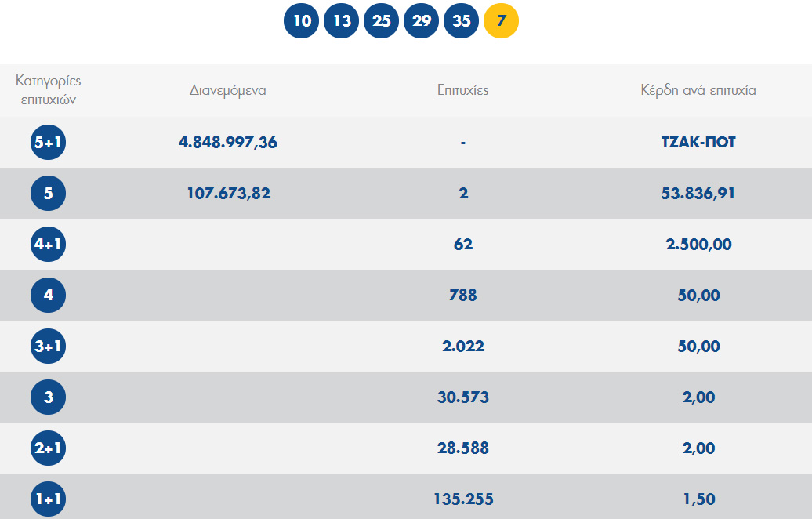The width and height of the screenshot is (812, 519).
Task: Click the Κατηγορίες επιτυχιών column header
Action: (x=49, y=90)
